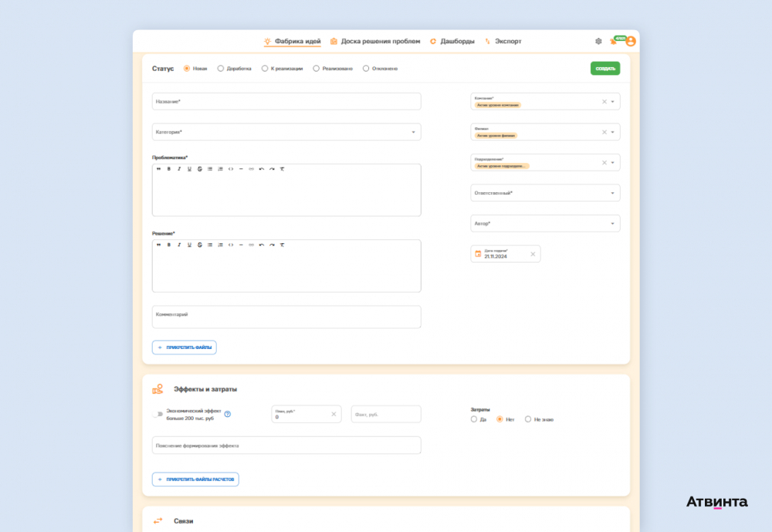Viewport: 772px width, 532px height.
Task: Insert bulleted list in the Проблематика editor
Action: point(210,169)
